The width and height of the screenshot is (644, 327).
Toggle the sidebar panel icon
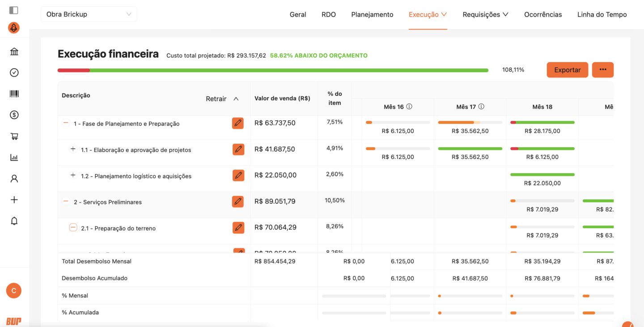14,10
